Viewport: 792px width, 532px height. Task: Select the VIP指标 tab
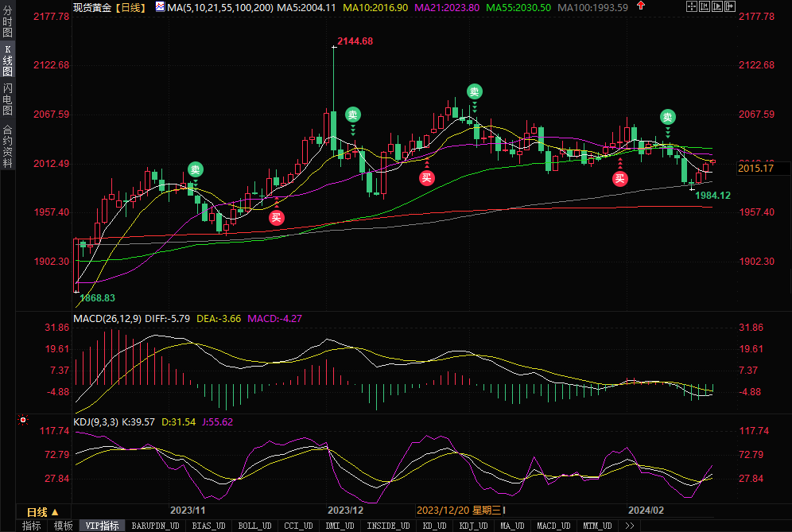point(102,526)
